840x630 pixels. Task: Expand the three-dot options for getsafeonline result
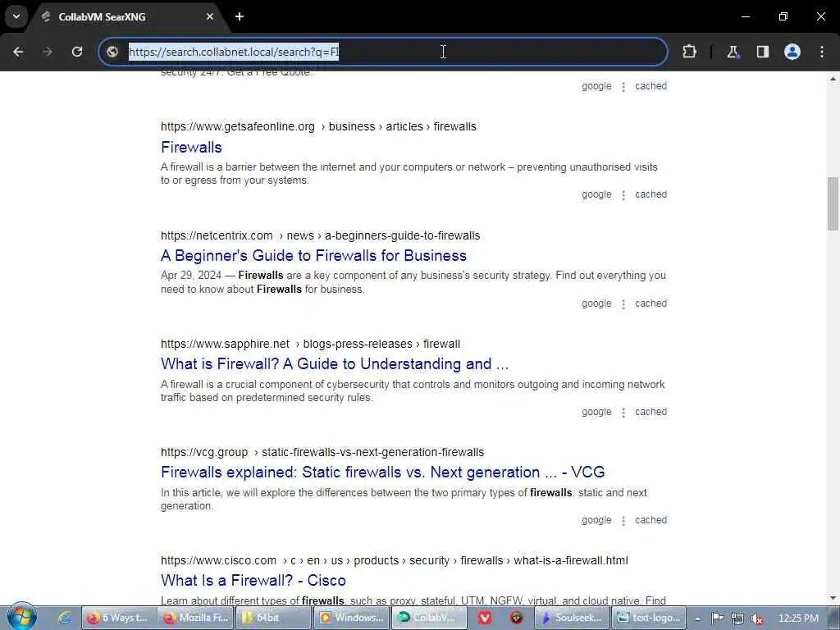coord(623,195)
